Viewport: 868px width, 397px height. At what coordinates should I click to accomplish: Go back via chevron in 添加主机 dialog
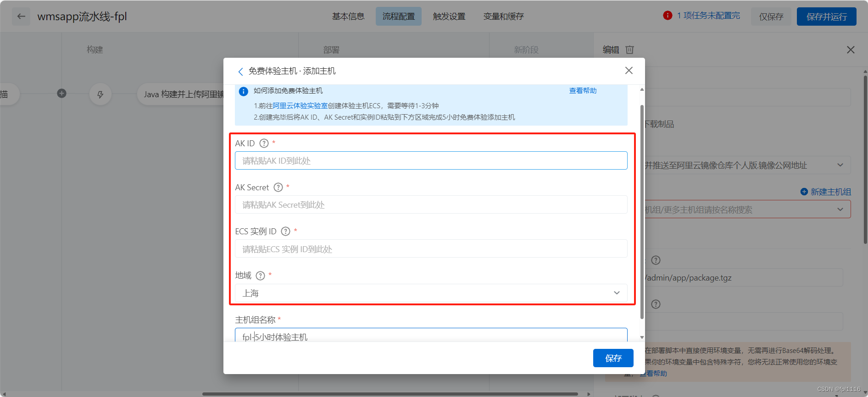click(x=240, y=72)
